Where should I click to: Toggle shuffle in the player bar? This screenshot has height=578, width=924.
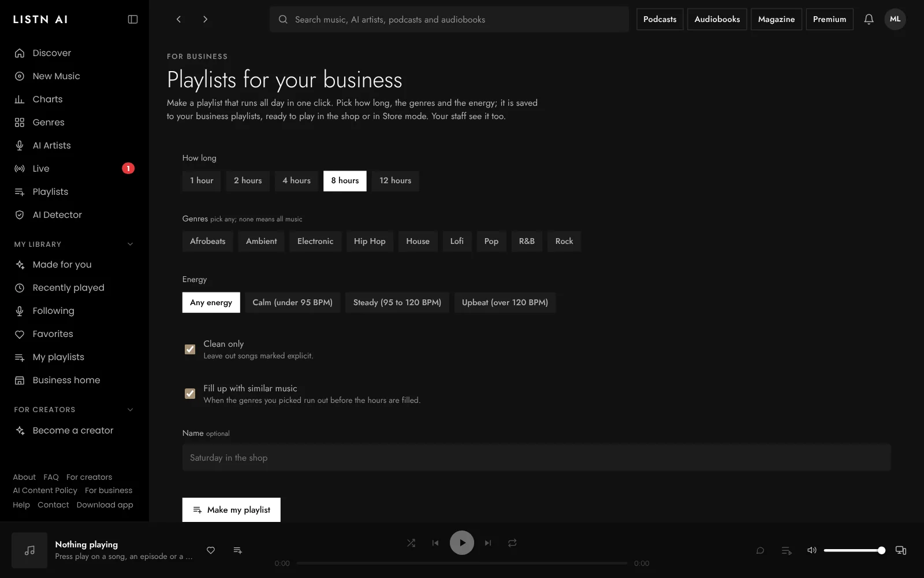click(411, 543)
